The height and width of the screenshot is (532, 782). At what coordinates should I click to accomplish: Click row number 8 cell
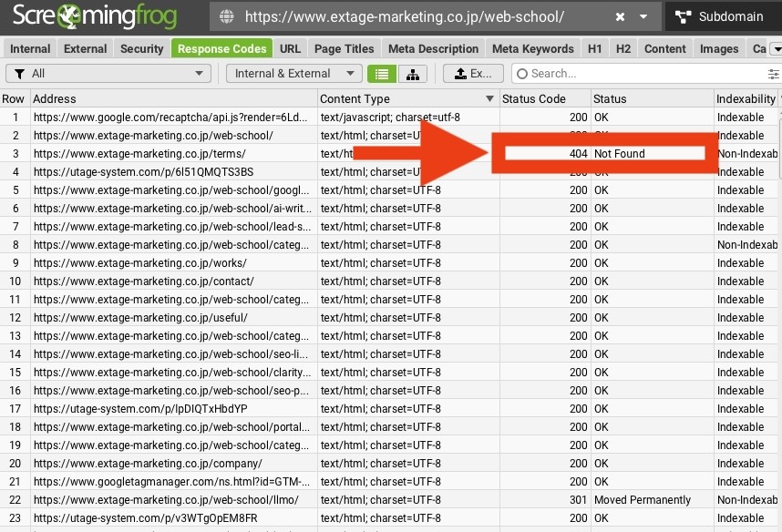15,245
